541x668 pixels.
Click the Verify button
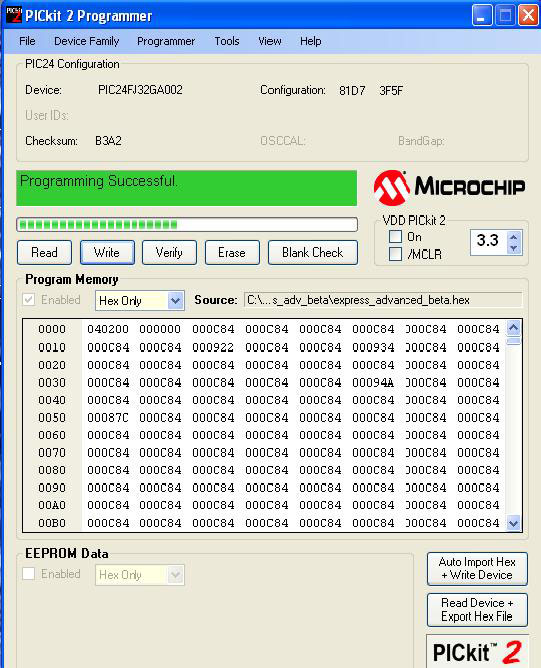coord(169,253)
